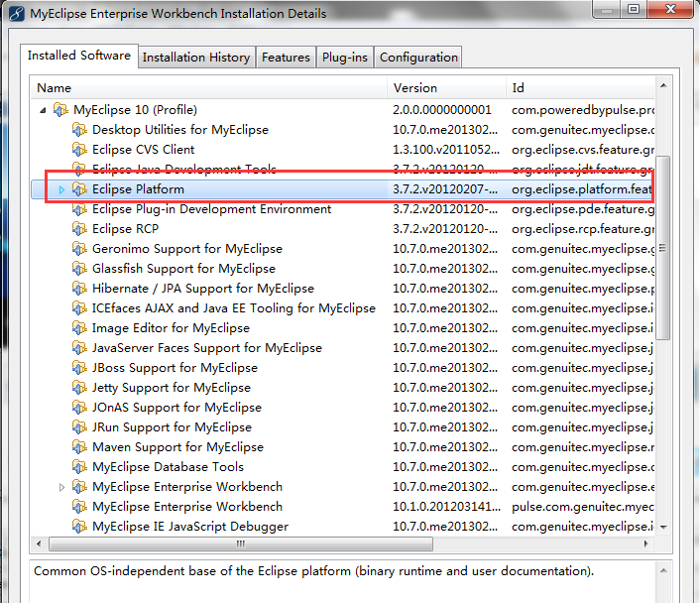Expand the Eclipse Platform tree node
The image size is (700, 603).
(61, 189)
